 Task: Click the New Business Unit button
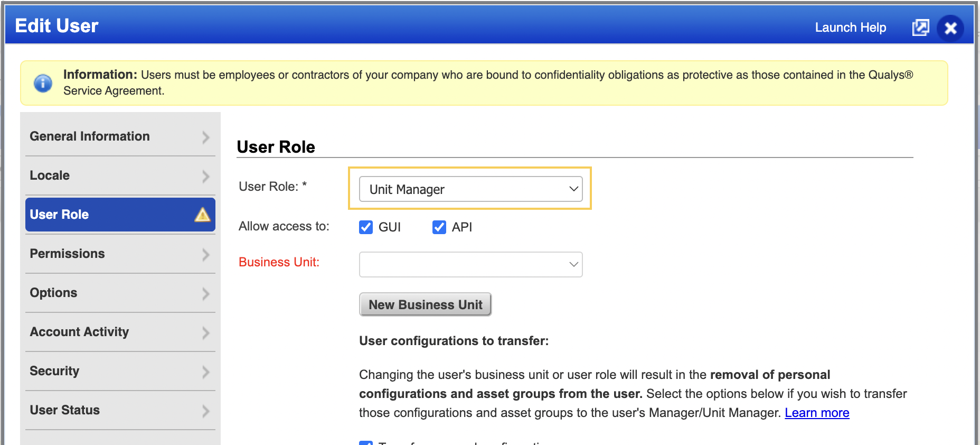pyautogui.click(x=425, y=304)
